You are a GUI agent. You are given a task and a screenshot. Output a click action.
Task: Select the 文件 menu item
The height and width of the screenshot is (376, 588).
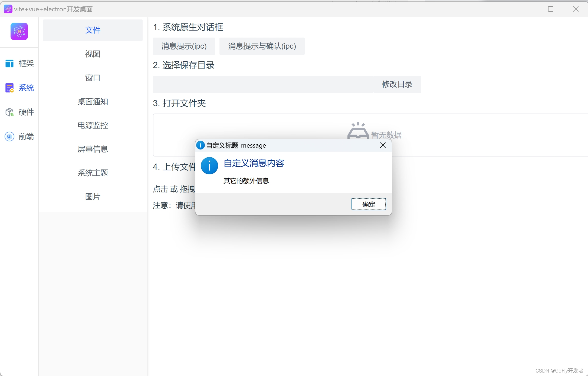click(x=93, y=30)
